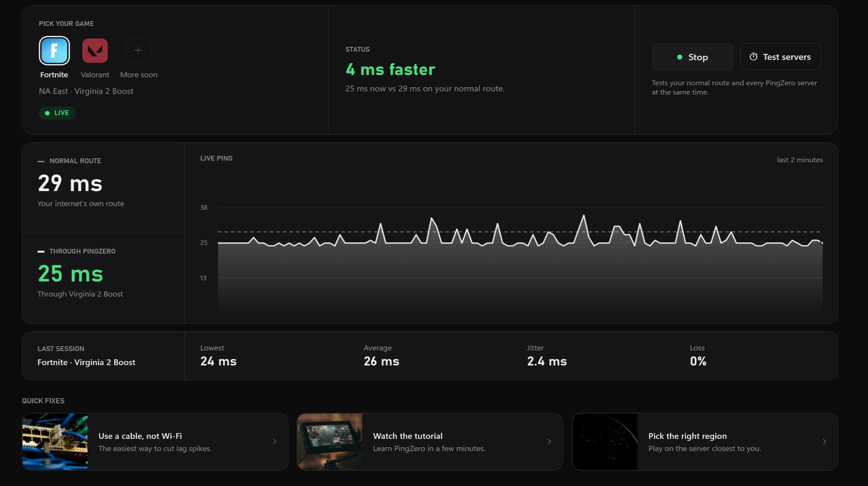Click the 25 ms now vs 29 ms sentence
Image resolution: width=868 pixels, height=486 pixels.
pos(425,89)
